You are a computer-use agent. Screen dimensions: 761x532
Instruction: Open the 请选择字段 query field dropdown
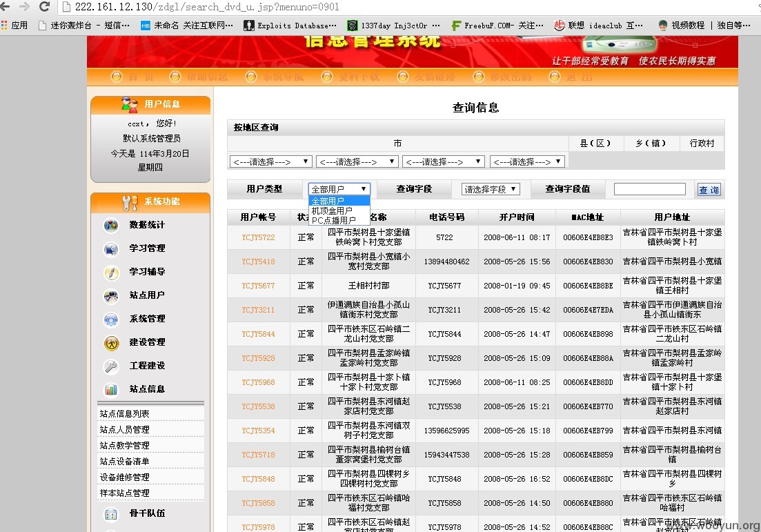[491, 189]
